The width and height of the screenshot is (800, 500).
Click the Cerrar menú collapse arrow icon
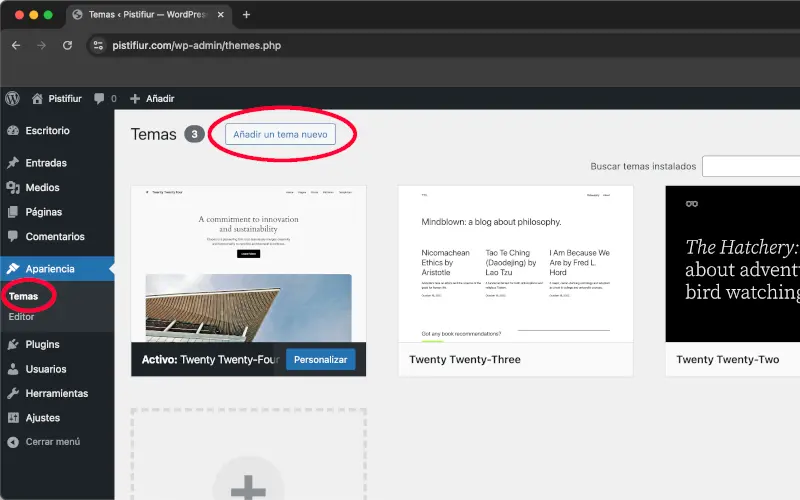[x=13, y=442]
